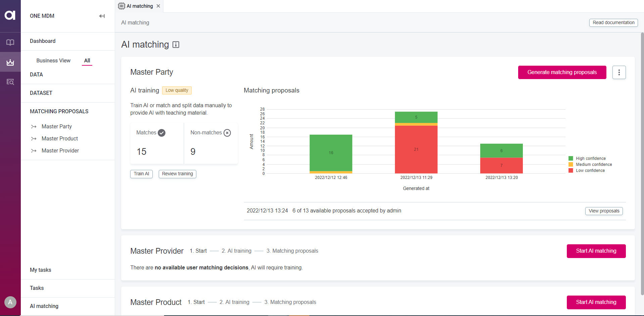Click the Train AI button
This screenshot has width=644, height=316.
(141, 174)
